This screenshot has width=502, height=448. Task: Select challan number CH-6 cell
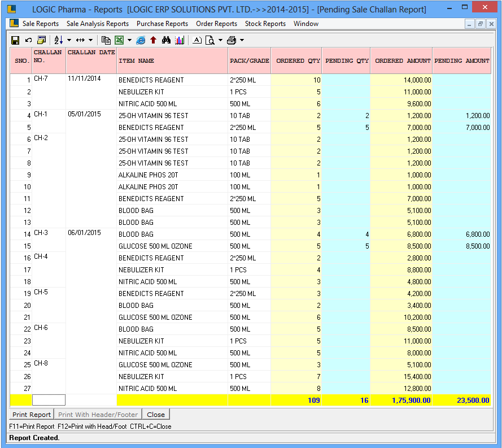[49, 341]
